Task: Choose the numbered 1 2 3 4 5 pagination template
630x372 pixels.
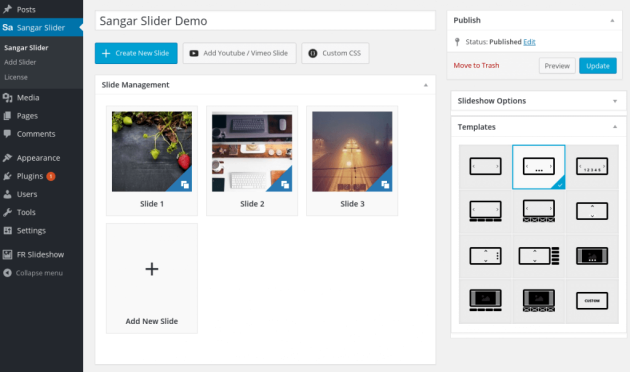Action: (592, 166)
